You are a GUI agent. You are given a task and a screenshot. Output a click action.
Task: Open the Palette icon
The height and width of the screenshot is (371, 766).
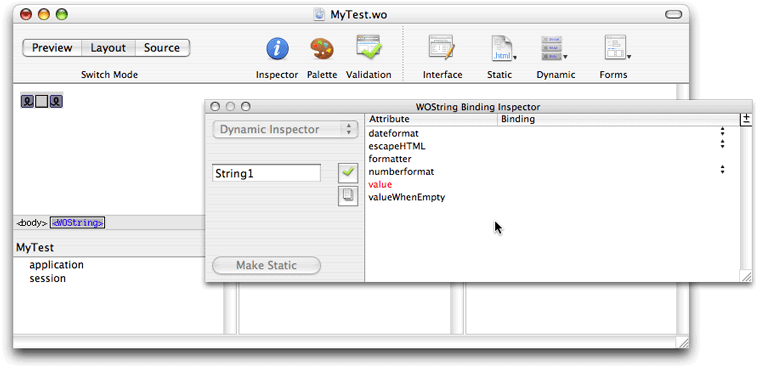pyautogui.click(x=322, y=49)
